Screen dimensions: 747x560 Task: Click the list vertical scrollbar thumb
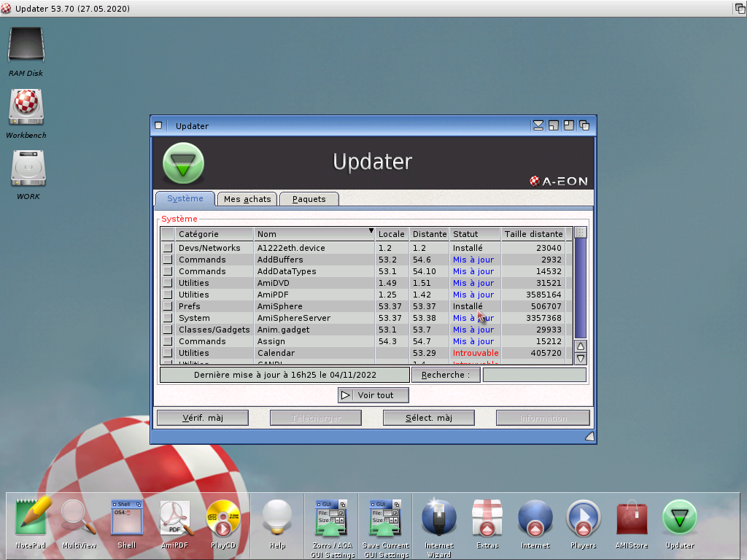(580, 288)
